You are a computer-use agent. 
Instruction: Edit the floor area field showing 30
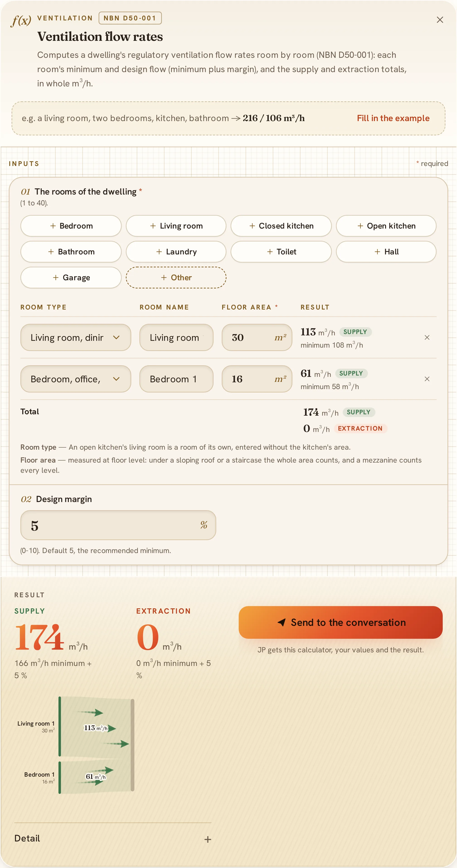coord(257,338)
